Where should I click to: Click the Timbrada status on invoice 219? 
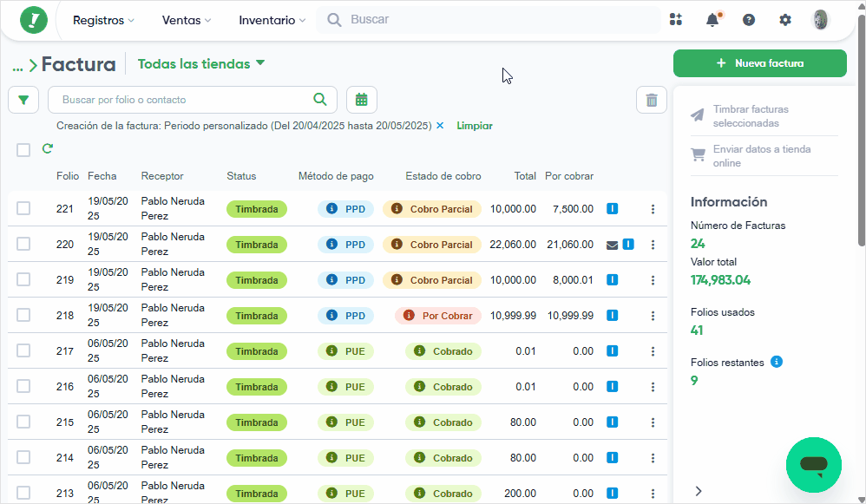(257, 280)
